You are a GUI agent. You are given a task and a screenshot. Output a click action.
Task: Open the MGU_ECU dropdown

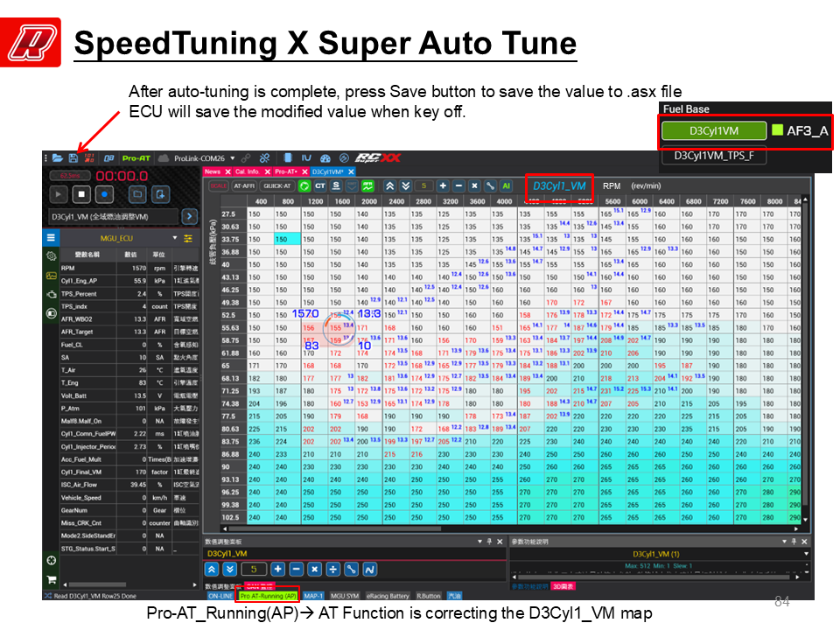pyautogui.click(x=175, y=238)
